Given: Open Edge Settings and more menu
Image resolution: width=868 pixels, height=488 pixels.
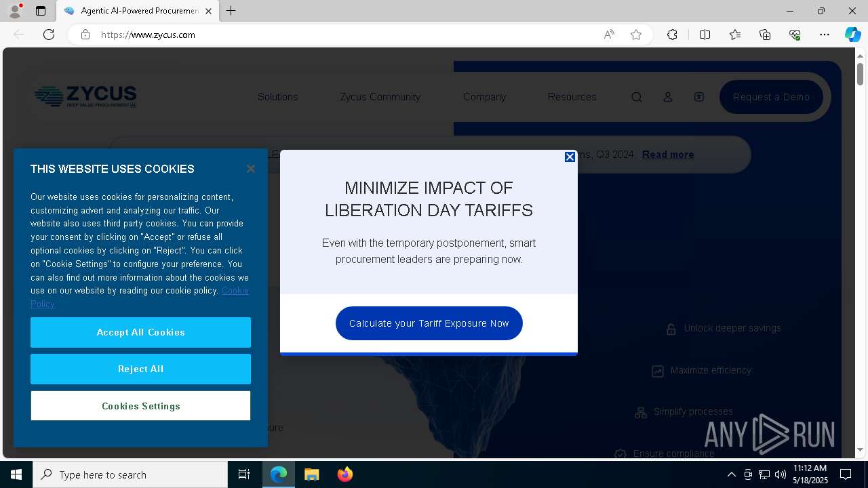Looking at the screenshot, I should [825, 35].
